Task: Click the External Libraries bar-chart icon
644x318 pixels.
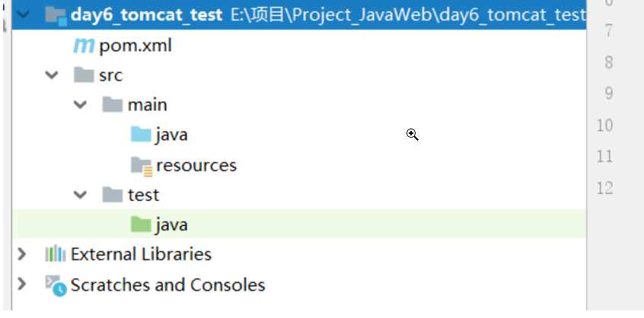Action: pyautogui.click(x=55, y=253)
